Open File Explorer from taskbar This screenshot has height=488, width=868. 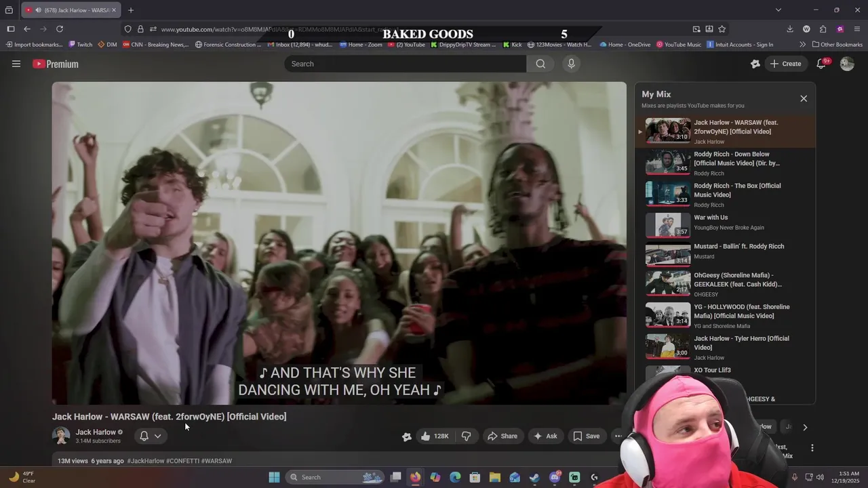pyautogui.click(x=495, y=477)
